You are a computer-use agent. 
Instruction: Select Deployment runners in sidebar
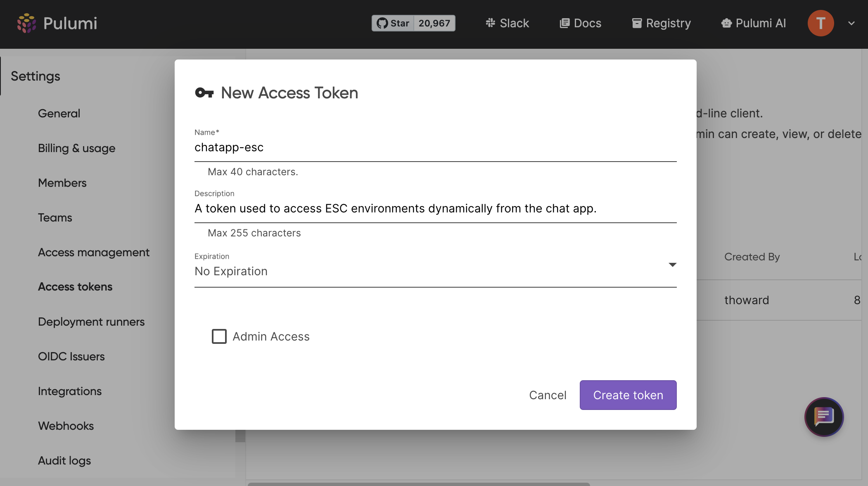[91, 322]
